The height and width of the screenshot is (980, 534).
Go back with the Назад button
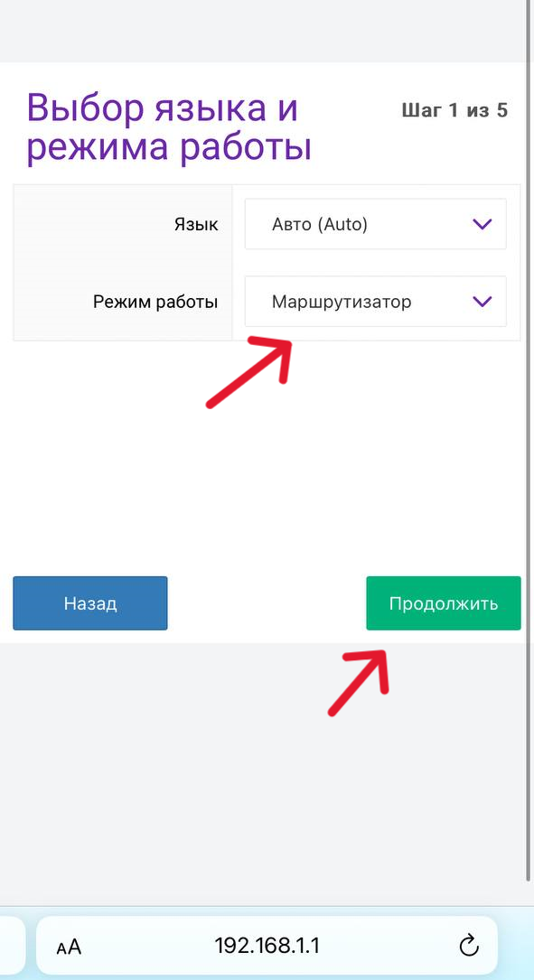click(x=90, y=603)
